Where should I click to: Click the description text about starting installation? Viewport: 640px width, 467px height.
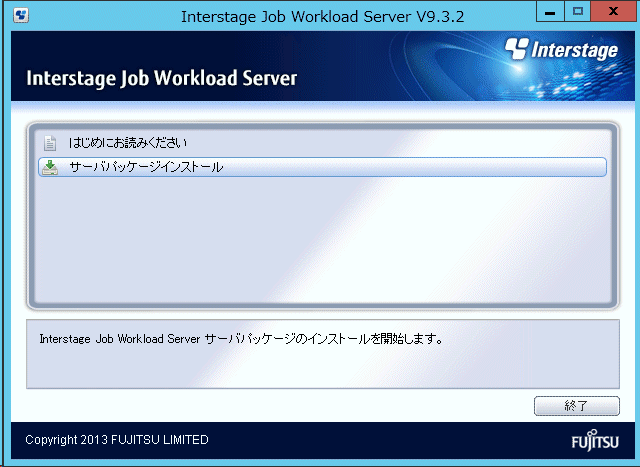click(241, 339)
